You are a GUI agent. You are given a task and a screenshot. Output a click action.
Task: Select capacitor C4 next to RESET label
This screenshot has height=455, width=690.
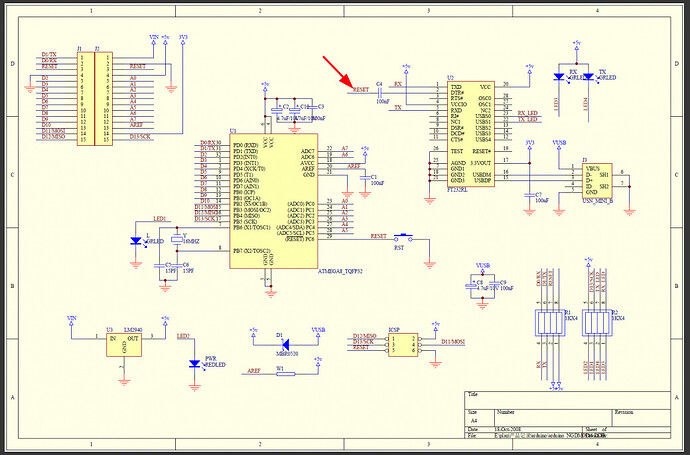[382, 90]
